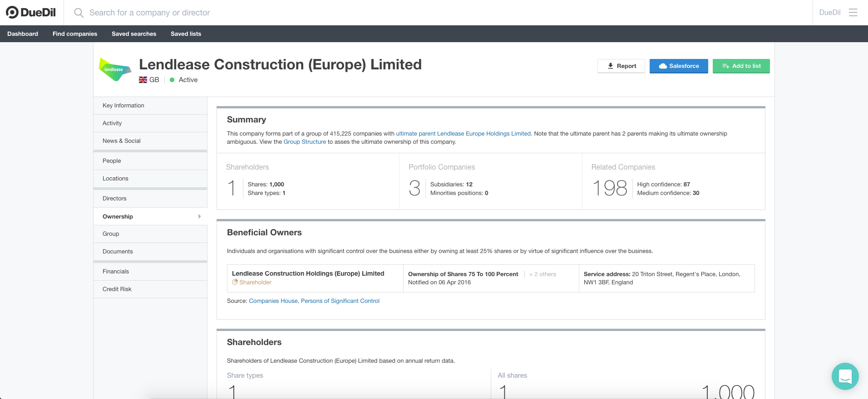
Task: Open Companies House Persons of Significant Control source
Action: coord(314,301)
